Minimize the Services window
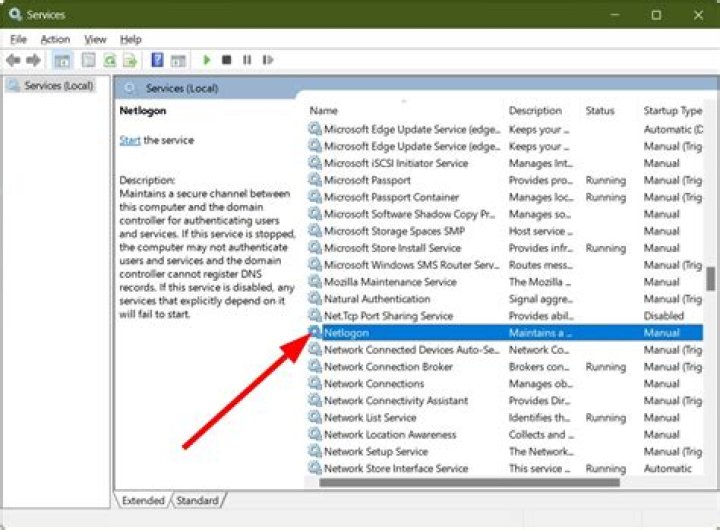This screenshot has height=530, width=720. [614, 15]
